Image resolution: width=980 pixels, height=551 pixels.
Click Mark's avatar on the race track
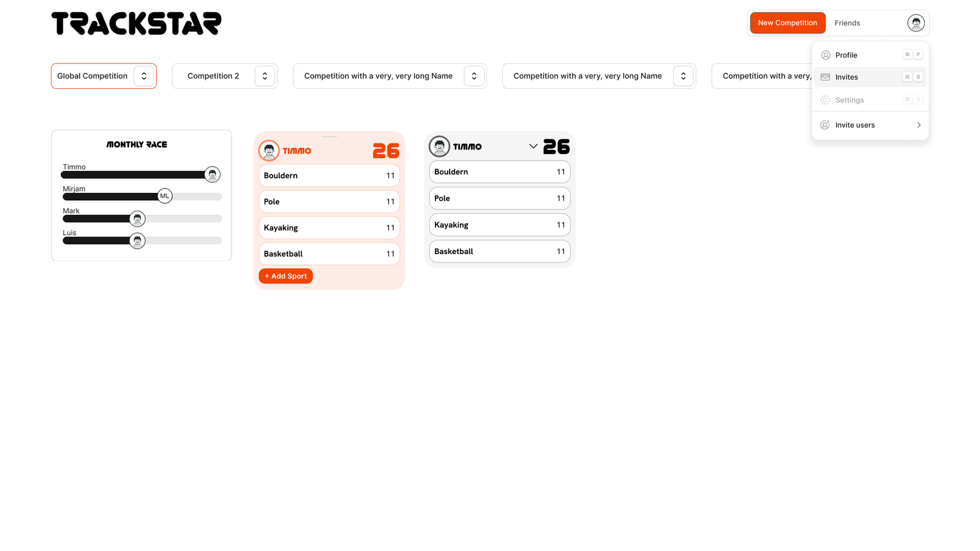(138, 219)
